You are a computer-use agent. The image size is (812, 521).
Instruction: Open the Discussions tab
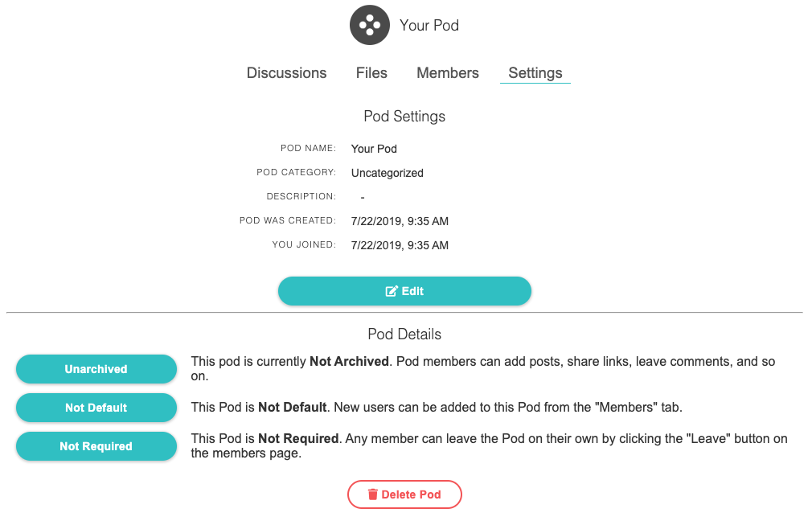pos(286,73)
